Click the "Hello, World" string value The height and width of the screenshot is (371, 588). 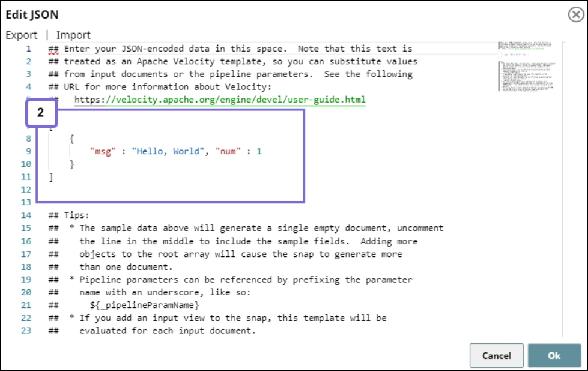(167, 151)
